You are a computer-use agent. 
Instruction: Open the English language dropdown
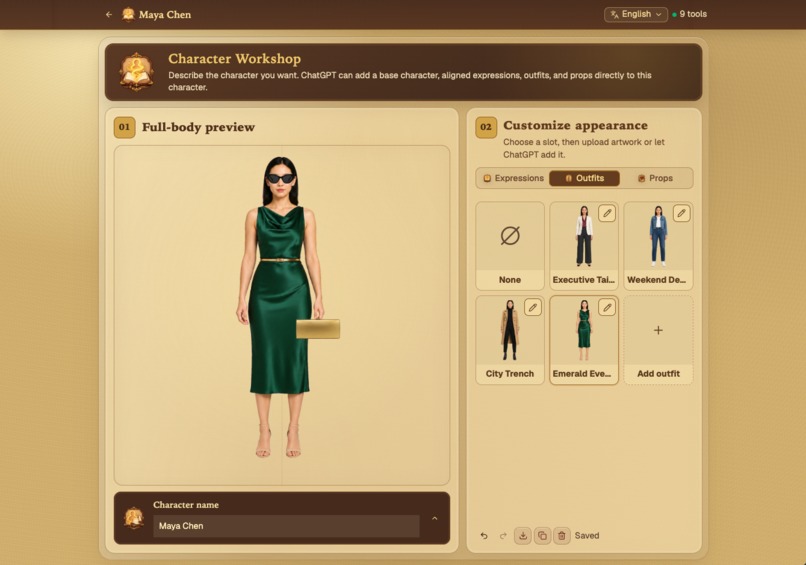tap(636, 14)
